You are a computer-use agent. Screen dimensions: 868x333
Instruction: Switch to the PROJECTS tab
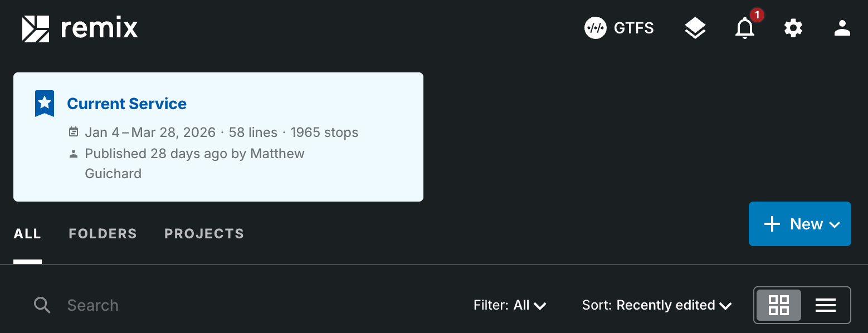pyautogui.click(x=204, y=233)
